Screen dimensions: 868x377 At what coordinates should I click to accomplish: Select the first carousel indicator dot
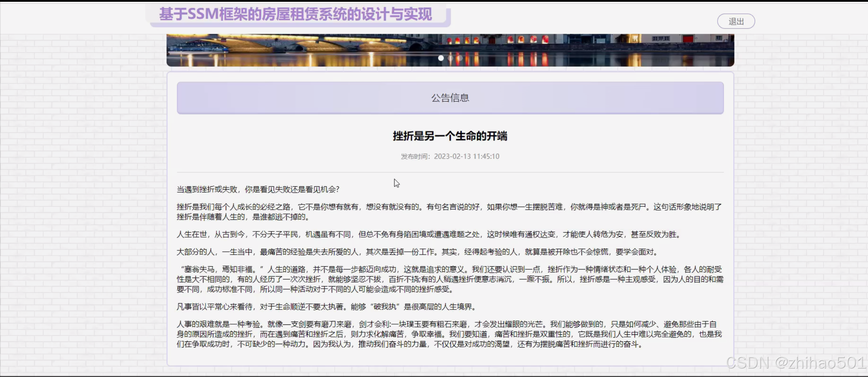click(x=441, y=58)
